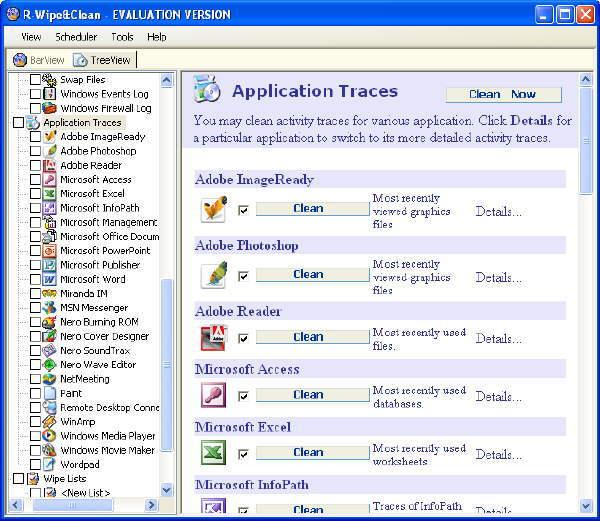Image resolution: width=600 pixels, height=521 pixels.
Task: Click the Nero Burning ROM icon
Action: pyautogui.click(x=50, y=322)
